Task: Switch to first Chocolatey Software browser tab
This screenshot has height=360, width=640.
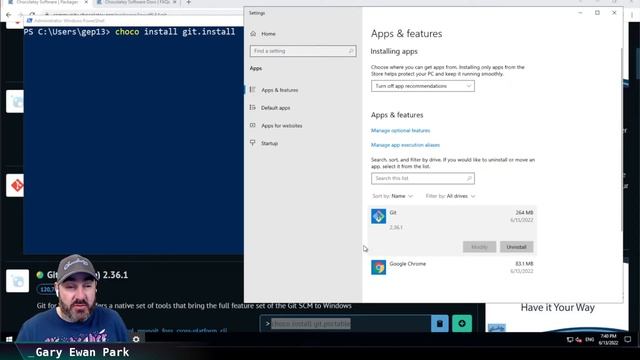Action: 48,2
